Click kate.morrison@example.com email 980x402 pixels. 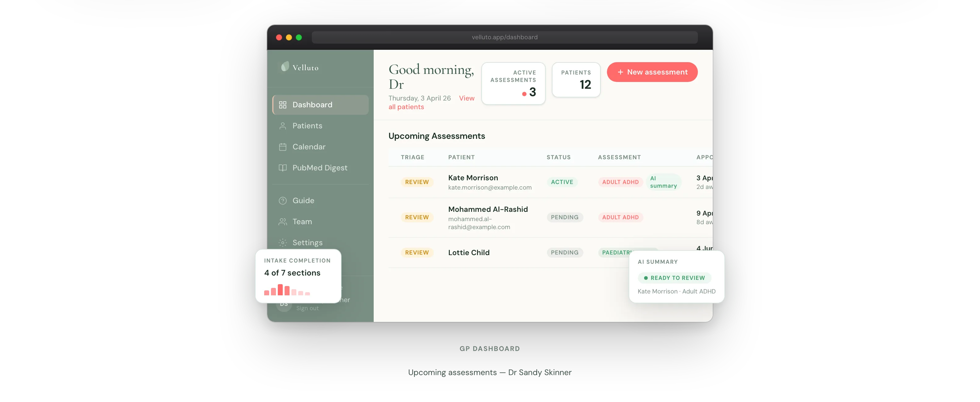coord(490,187)
